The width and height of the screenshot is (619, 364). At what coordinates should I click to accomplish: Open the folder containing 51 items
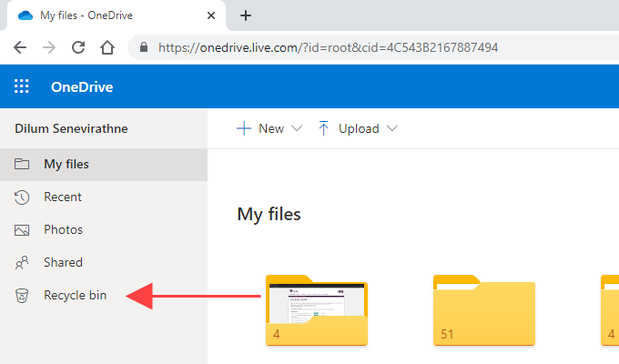(484, 310)
